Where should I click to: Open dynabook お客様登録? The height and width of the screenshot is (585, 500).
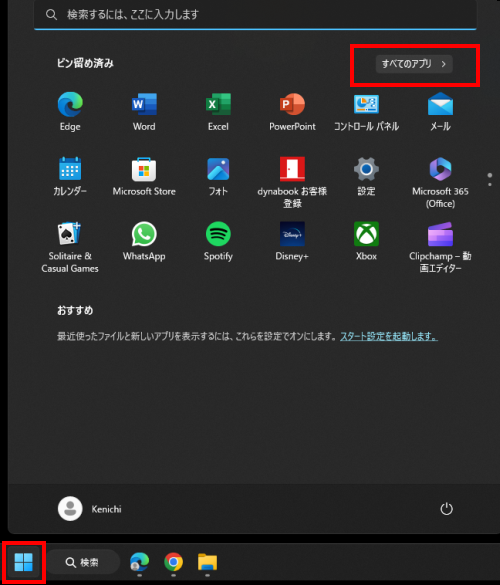(292, 182)
